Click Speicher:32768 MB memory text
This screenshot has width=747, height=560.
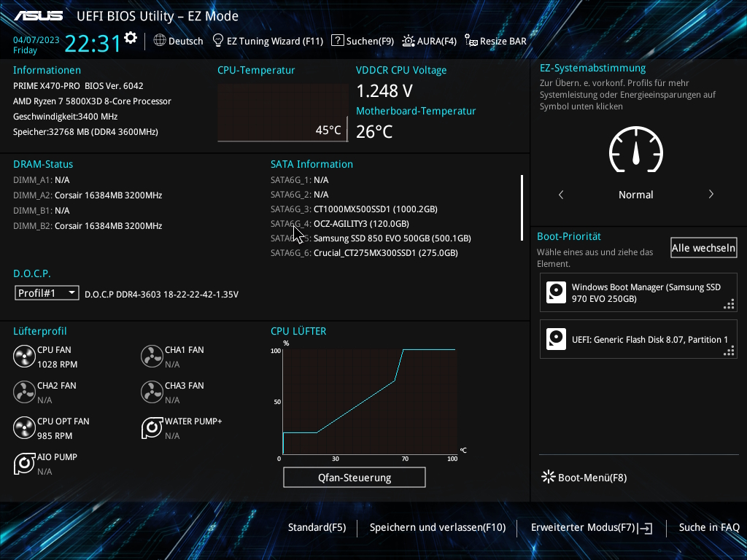(85, 132)
